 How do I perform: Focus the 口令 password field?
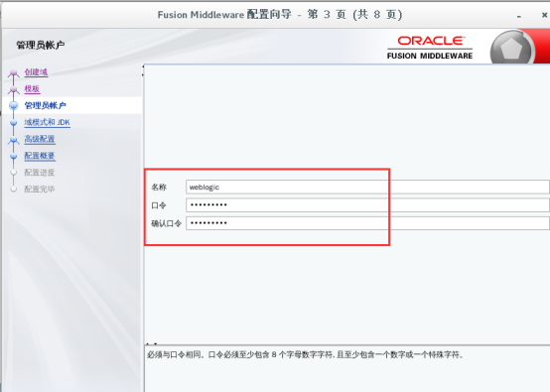[x=367, y=205]
